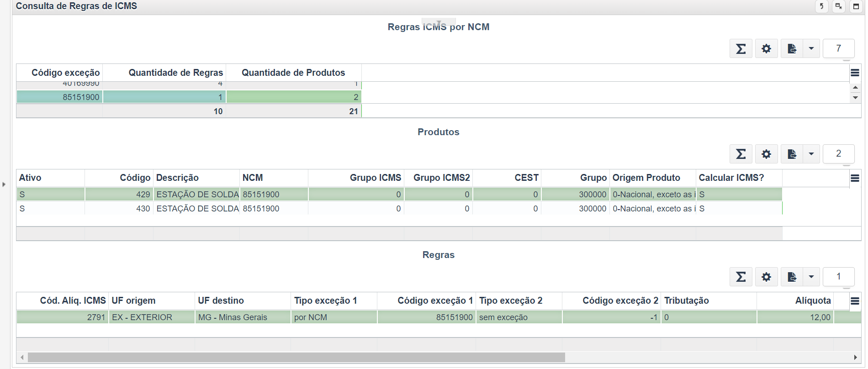Click the sum totals icon in Regras section
Viewport: 868px width, 369px height.
(741, 277)
